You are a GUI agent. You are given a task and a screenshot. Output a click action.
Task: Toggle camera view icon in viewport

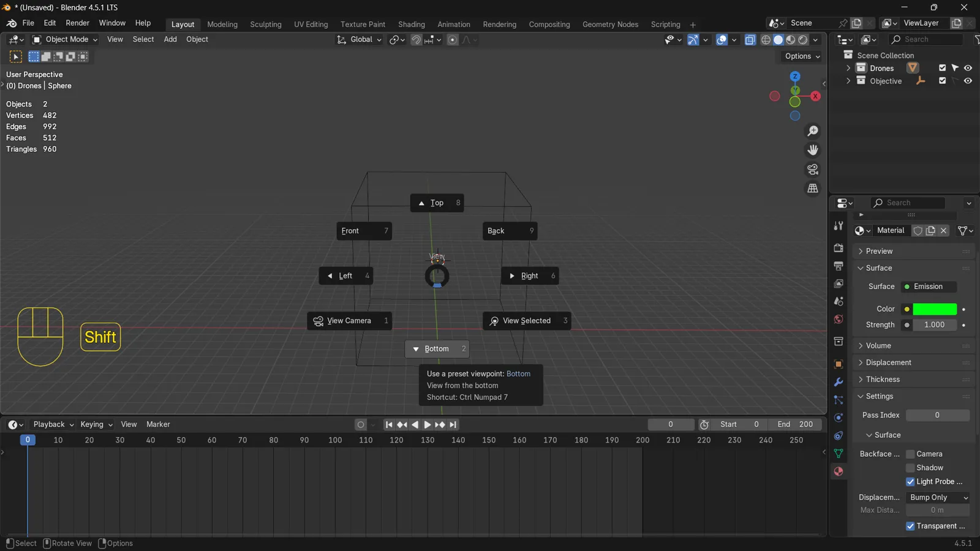pyautogui.click(x=813, y=169)
